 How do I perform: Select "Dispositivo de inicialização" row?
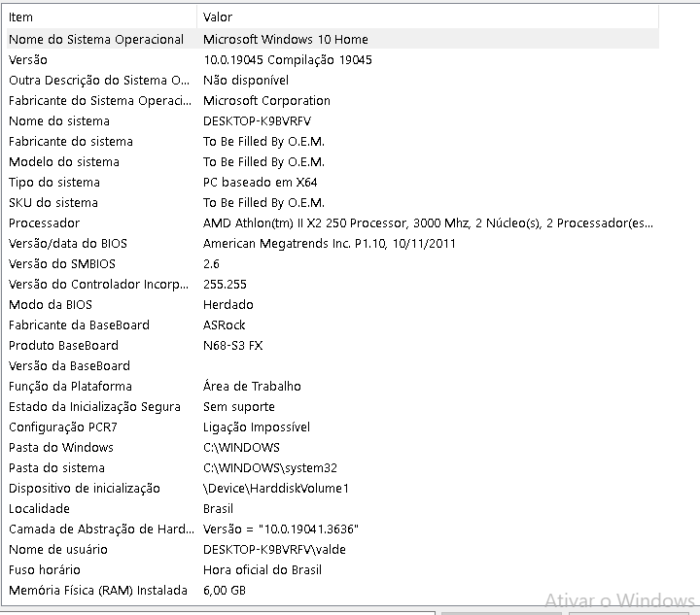pos(332,489)
